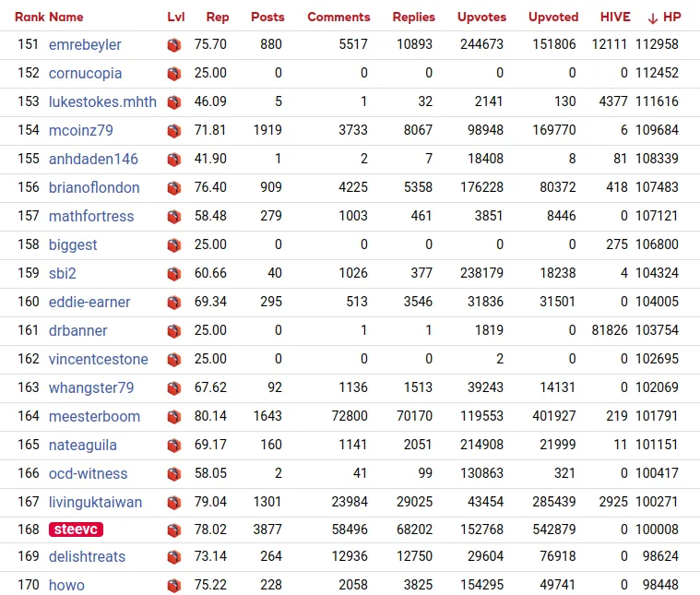Click the level badge icon for meesterboom
Viewport: 700px width, 595px height.
[174, 417]
